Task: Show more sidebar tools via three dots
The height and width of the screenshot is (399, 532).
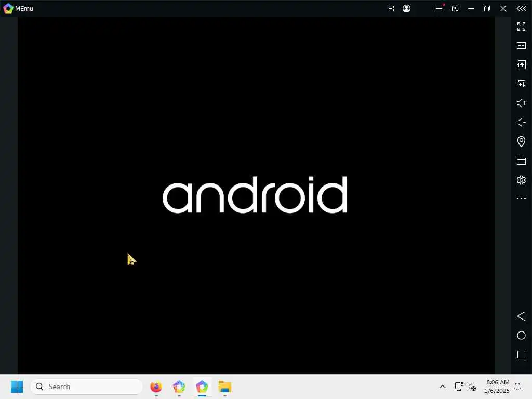Action: coord(521,199)
